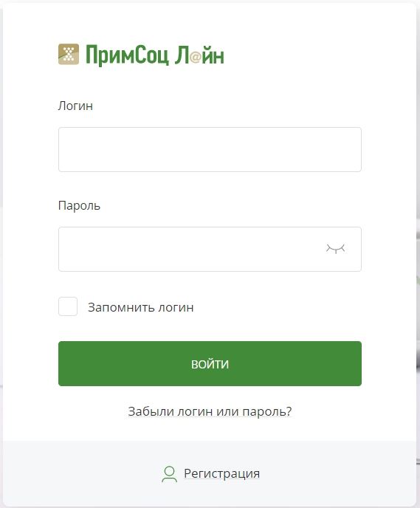Click the ПримСоц Лайн square logo icon

69,54
